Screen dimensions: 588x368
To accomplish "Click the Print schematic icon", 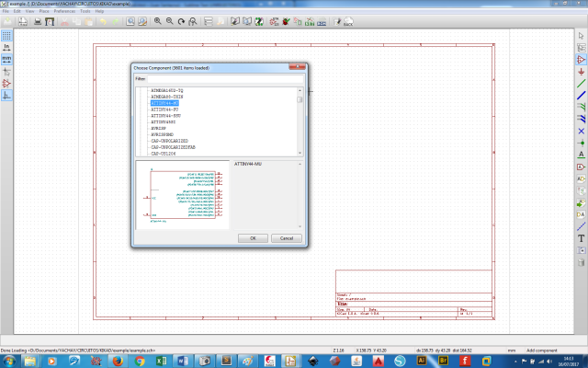I will pos(38,21).
